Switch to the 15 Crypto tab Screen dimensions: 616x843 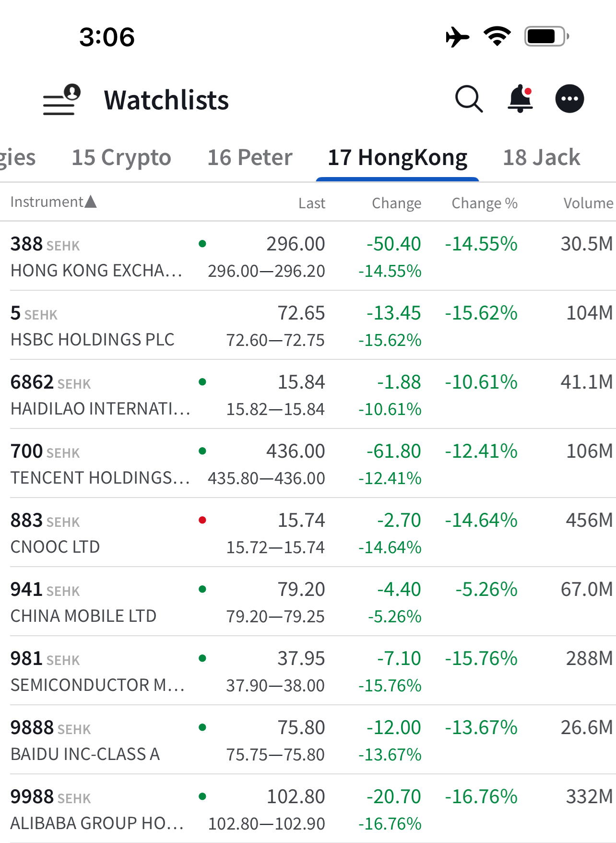121,157
